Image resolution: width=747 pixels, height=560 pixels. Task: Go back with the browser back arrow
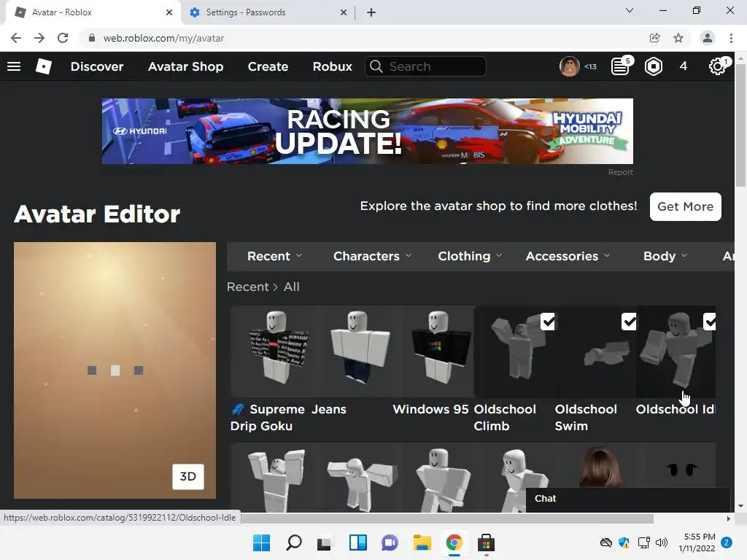pyautogui.click(x=16, y=38)
